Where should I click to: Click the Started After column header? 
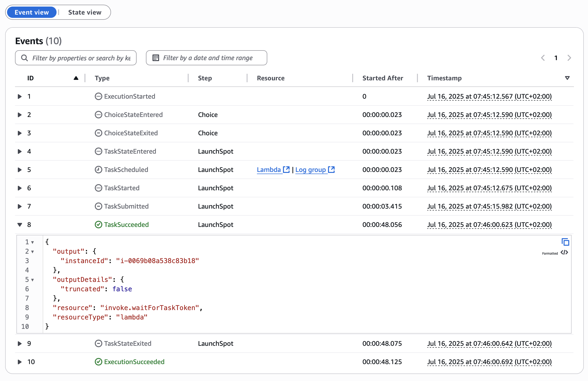382,78
